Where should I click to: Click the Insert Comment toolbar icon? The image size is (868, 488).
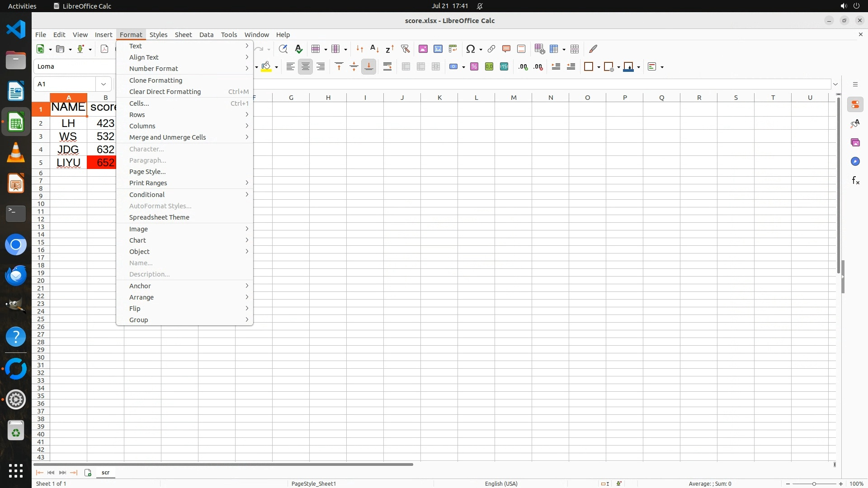(506, 49)
